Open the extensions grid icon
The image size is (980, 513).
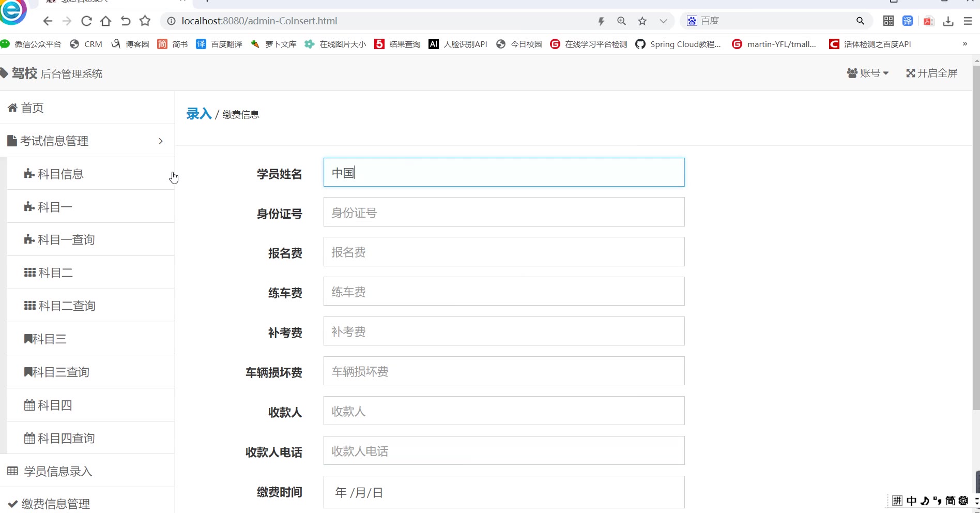[888, 21]
